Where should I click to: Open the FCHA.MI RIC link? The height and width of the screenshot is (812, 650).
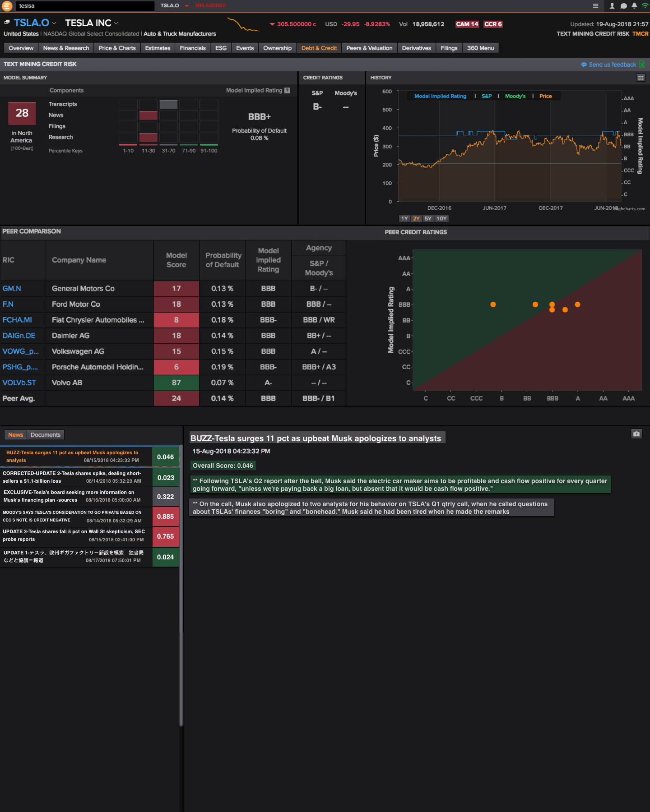click(x=17, y=320)
